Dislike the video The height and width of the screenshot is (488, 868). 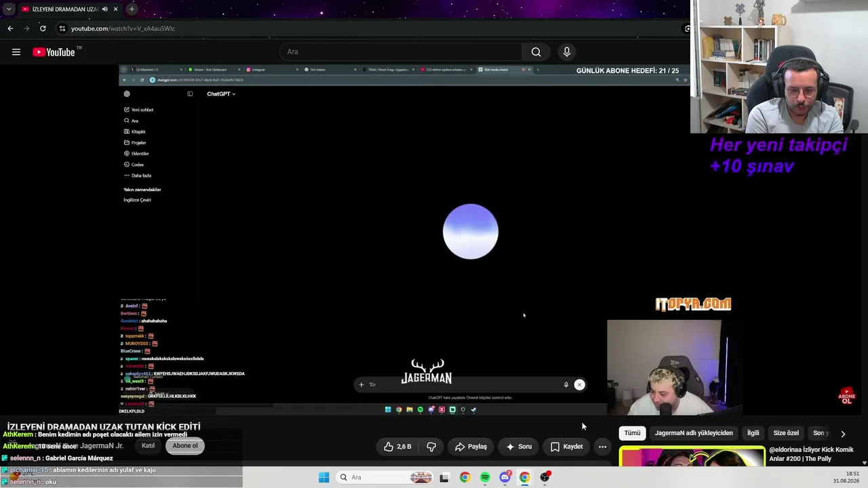click(x=431, y=447)
